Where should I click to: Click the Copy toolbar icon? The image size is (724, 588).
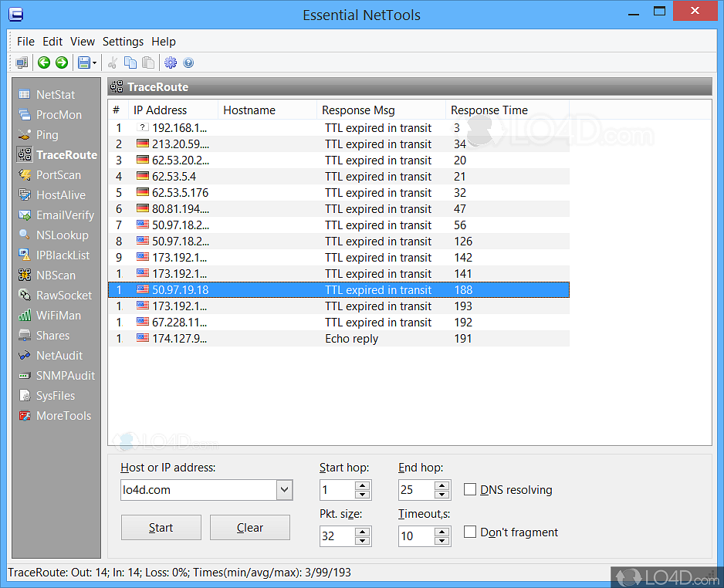tap(130, 63)
